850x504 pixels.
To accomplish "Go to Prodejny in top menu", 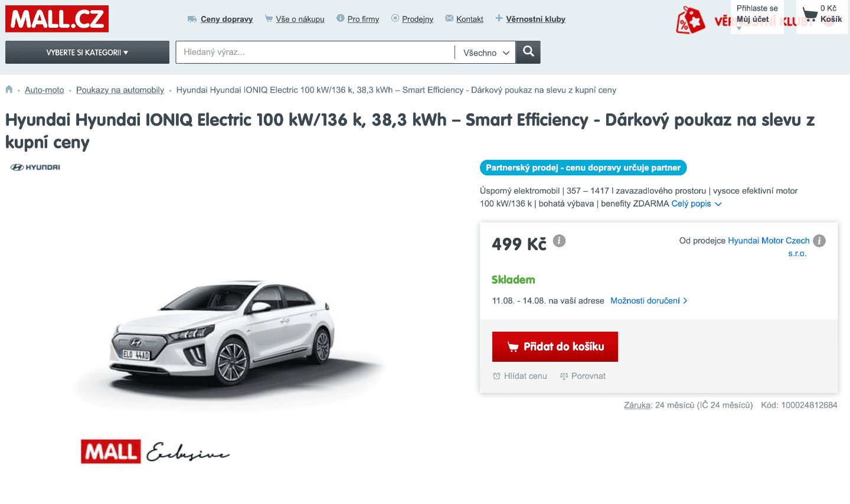I will click(x=417, y=19).
